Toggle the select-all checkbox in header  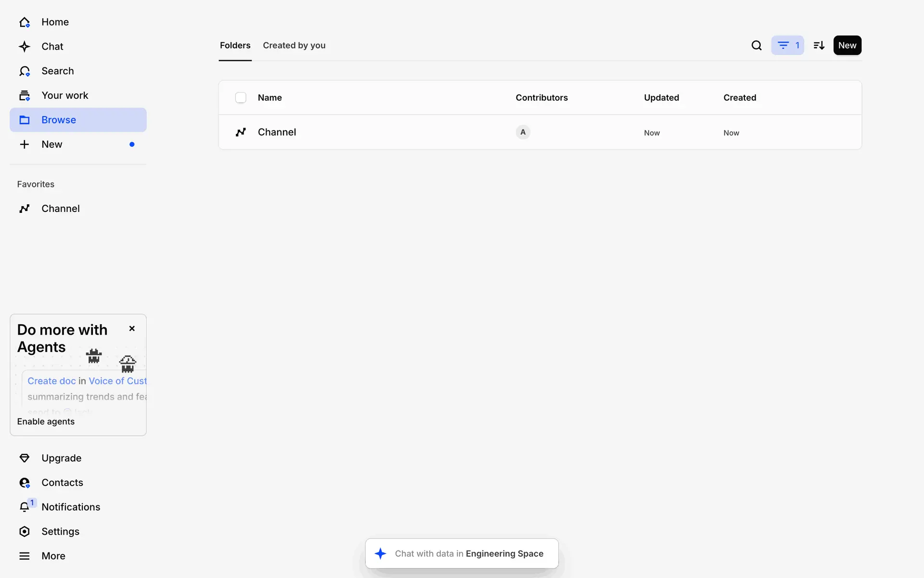coord(241,98)
